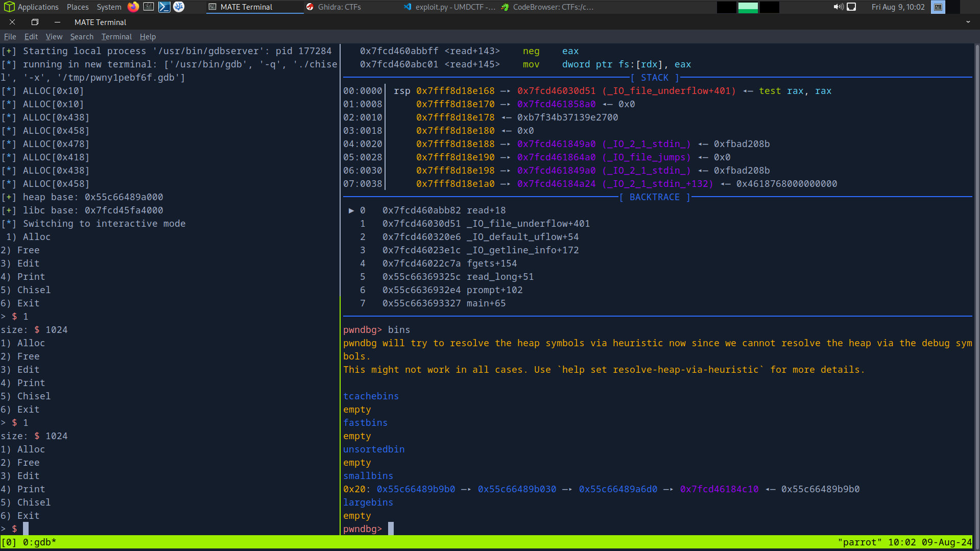Open the volume control icon

point(838,7)
